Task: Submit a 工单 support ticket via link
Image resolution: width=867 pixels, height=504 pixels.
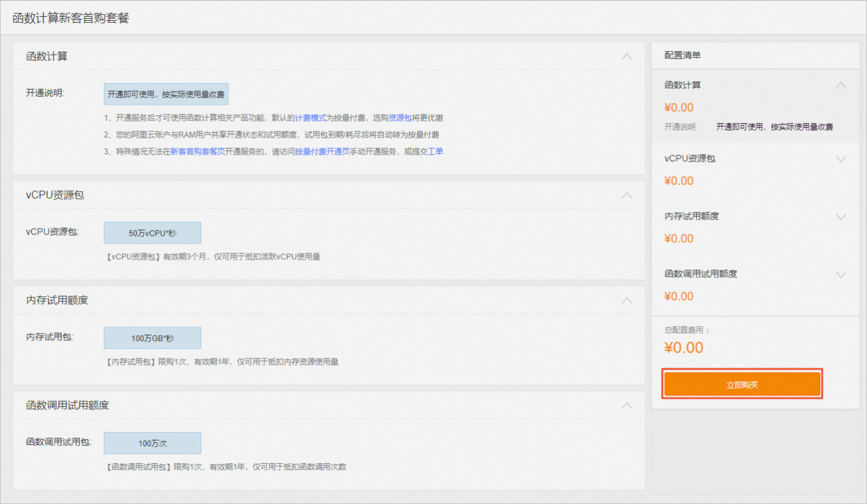Action: [x=439, y=151]
